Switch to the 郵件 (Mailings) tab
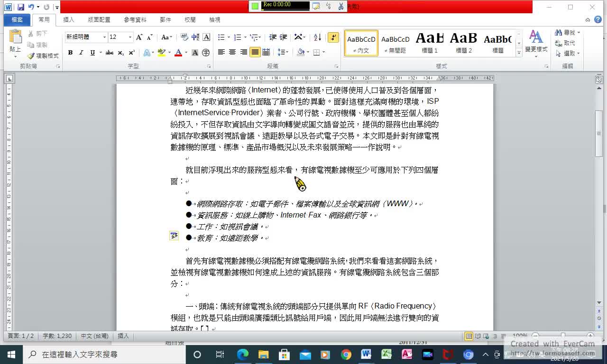Viewport: 607px width, 364px height. pos(166,19)
